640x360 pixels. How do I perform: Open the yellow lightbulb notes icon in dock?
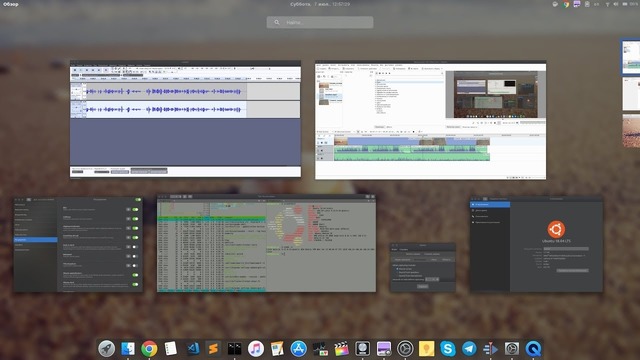click(427, 349)
